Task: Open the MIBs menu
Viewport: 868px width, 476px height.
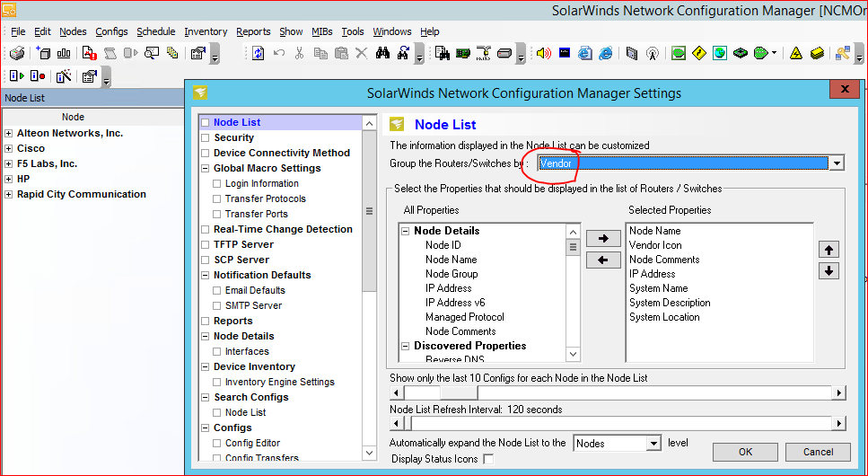Action: [x=322, y=31]
